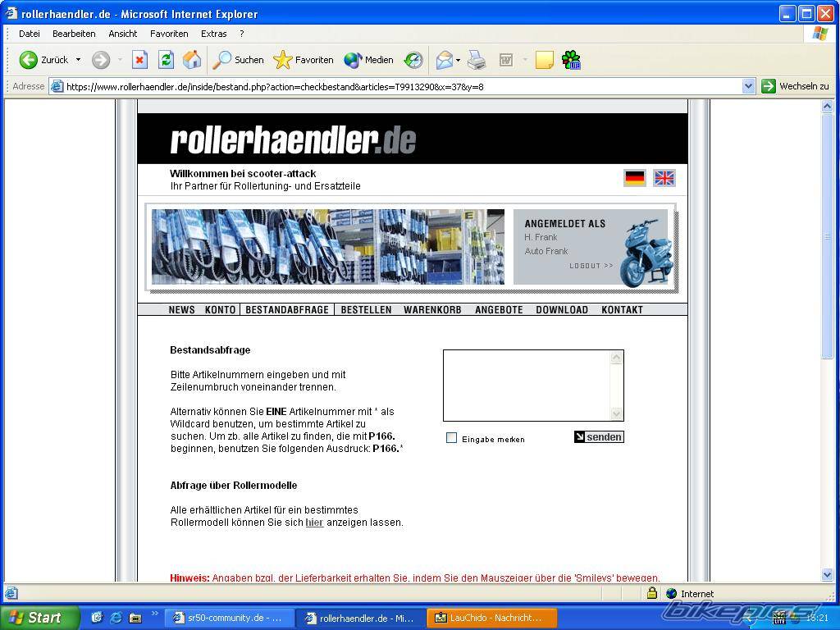The width and height of the screenshot is (840, 630).
Task: Go to the home page icon
Action: pos(192,60)
